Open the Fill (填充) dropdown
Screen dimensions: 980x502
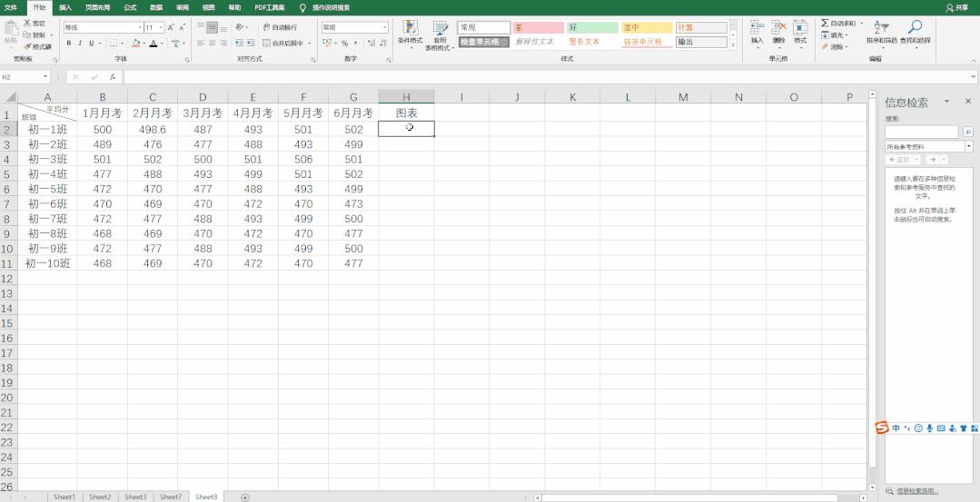tap(836, 35)
